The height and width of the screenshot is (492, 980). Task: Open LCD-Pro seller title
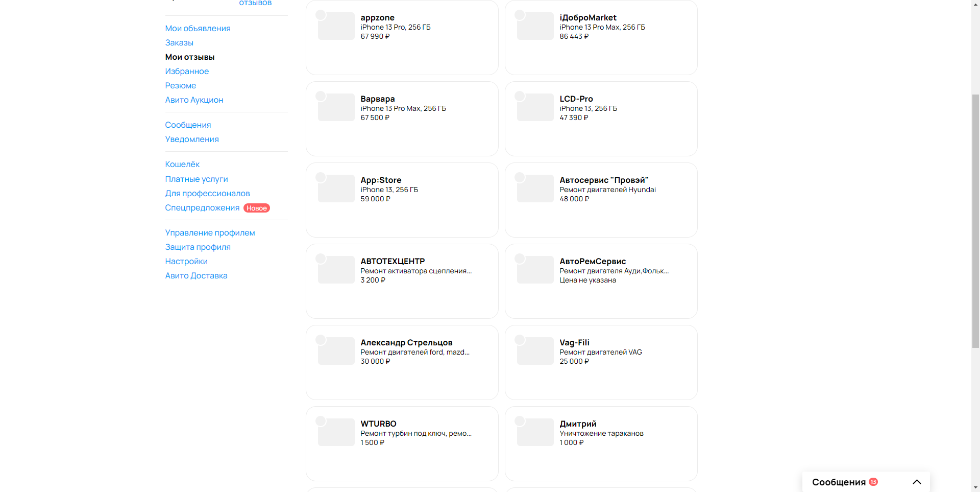(x=576, y=99)
